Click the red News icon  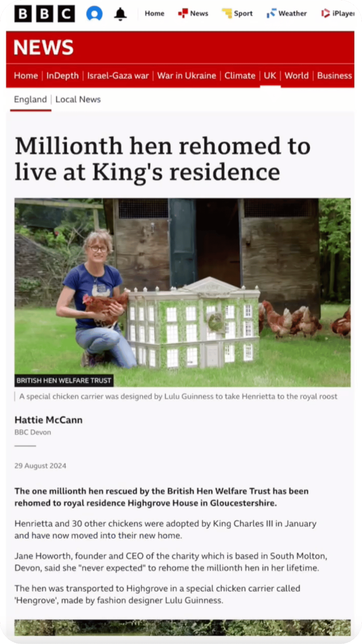click(x=183, y=13)
